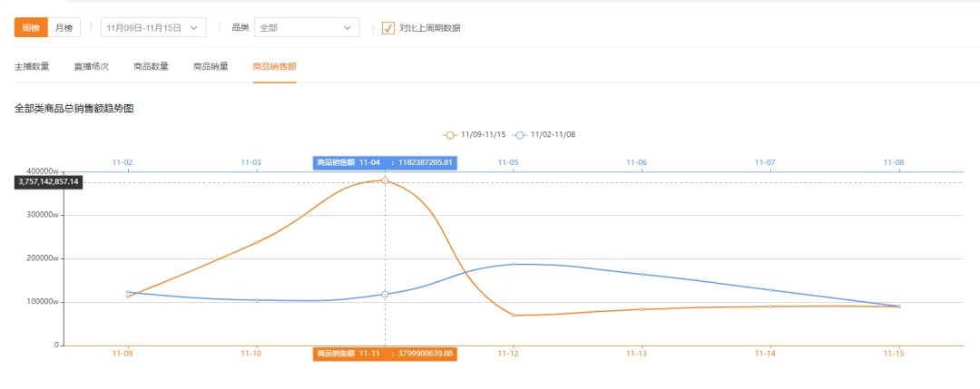Click the orange data point at 11-12
The height and width of the screenshot is (389, 980).
pyautogui.click(x=514, y=315)
